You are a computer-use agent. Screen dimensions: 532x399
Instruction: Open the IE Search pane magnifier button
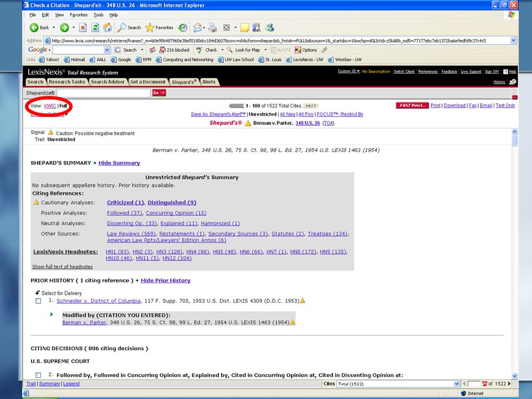(x=129, y=28)
